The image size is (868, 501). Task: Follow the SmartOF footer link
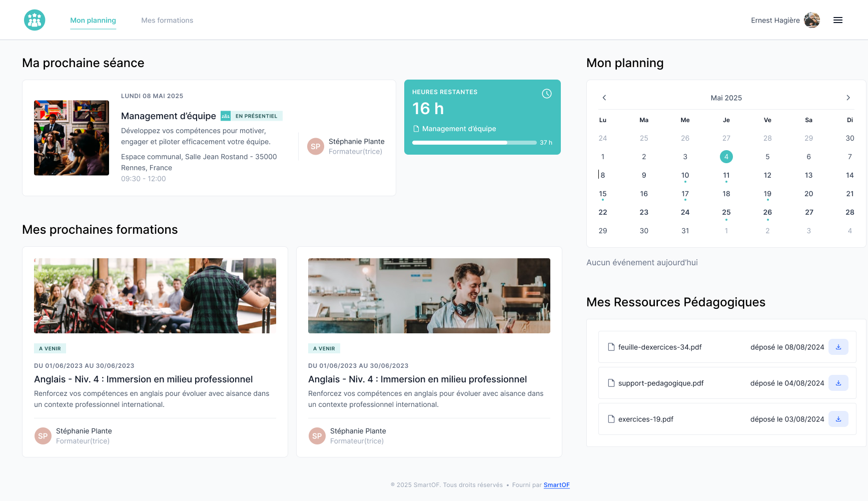[x=557, y=485]
